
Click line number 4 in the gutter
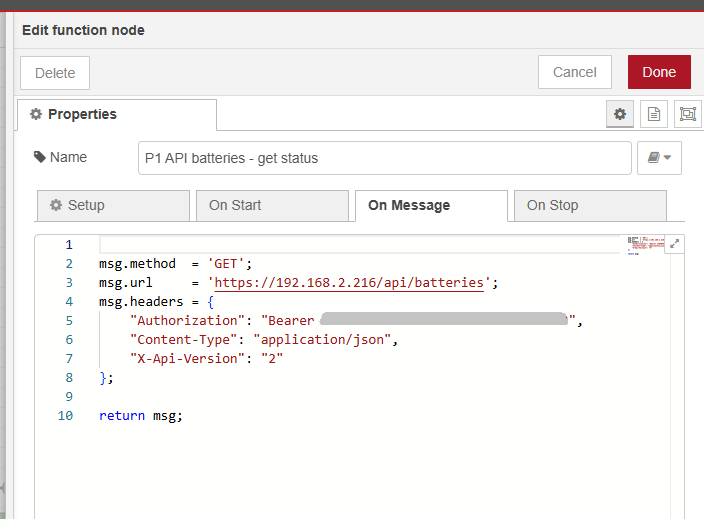pyautogui.click(x=68, y=302)
